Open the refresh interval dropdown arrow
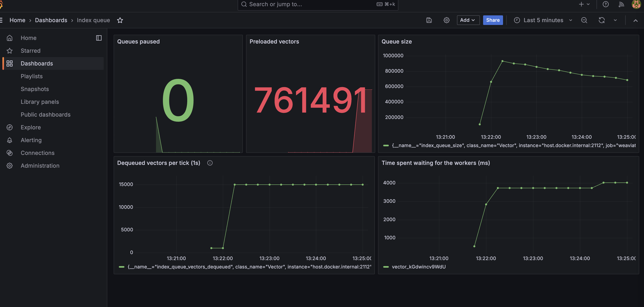The width and height of the screenshot is (644, 307). pyautogui.click(x=615, y=20)
